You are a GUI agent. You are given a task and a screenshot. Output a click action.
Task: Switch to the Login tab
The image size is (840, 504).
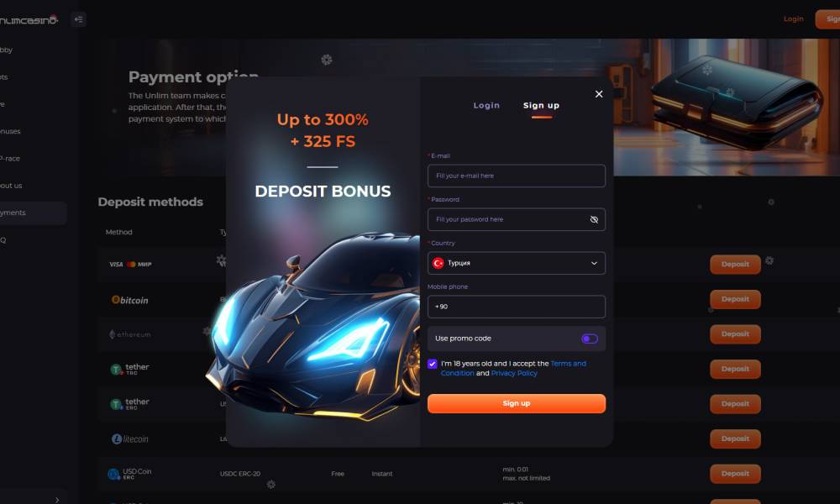point(486,106)
